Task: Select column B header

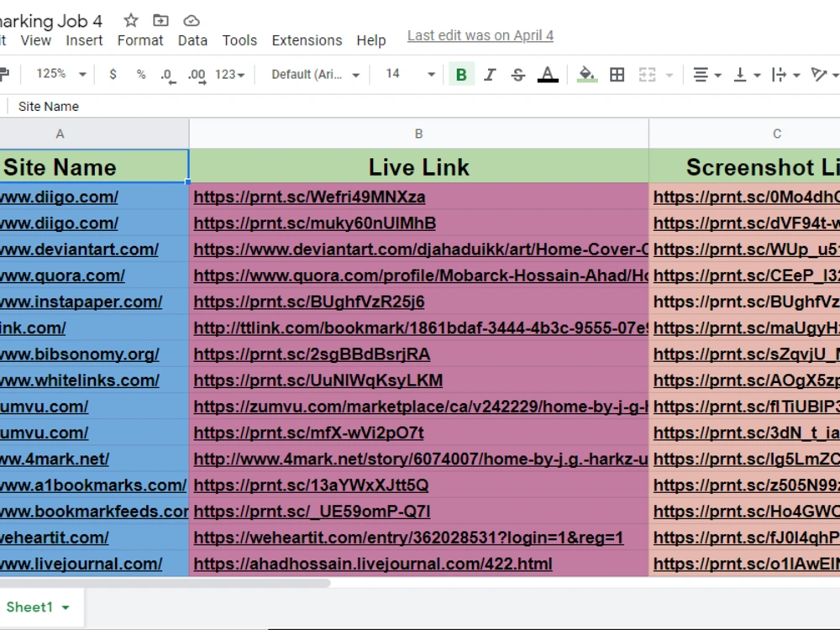Action: (418, 134)
